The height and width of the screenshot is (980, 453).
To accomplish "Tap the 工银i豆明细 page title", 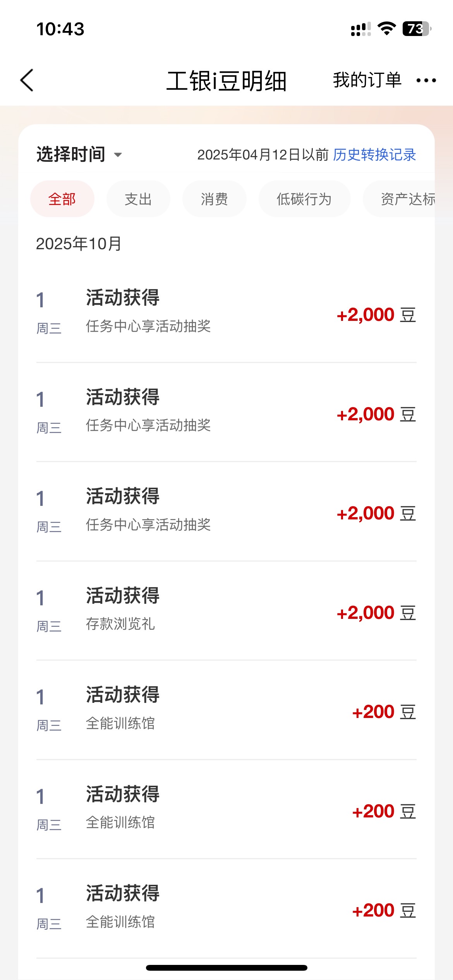I will tap(226, 81).
